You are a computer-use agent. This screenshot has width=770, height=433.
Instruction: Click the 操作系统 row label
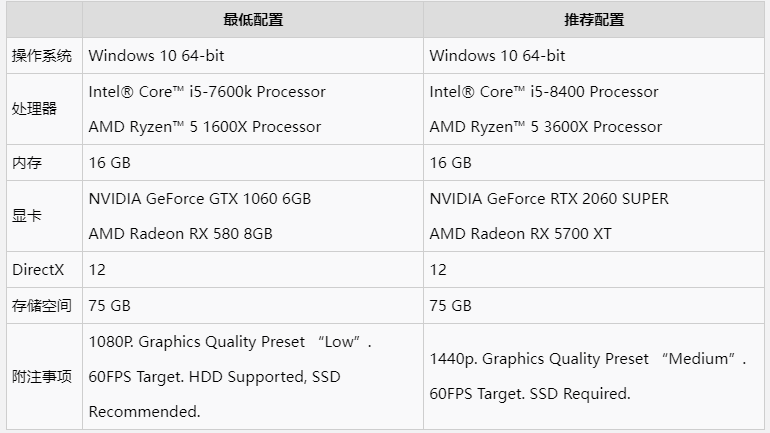click(x=42, y=56)
